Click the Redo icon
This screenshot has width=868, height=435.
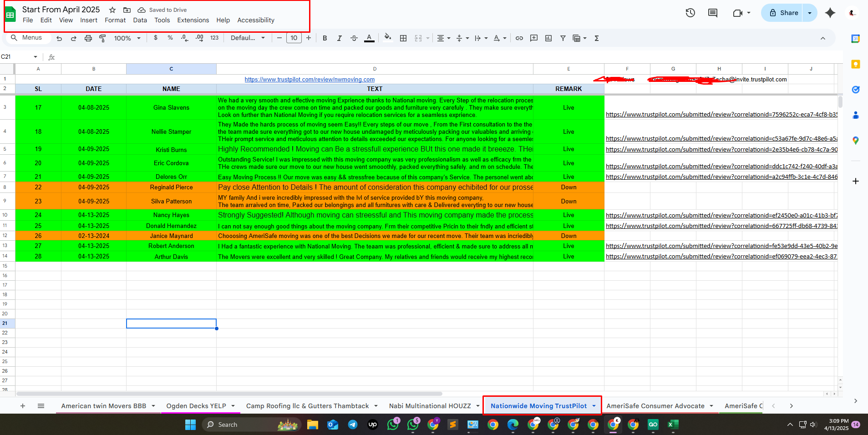(74, 38)
